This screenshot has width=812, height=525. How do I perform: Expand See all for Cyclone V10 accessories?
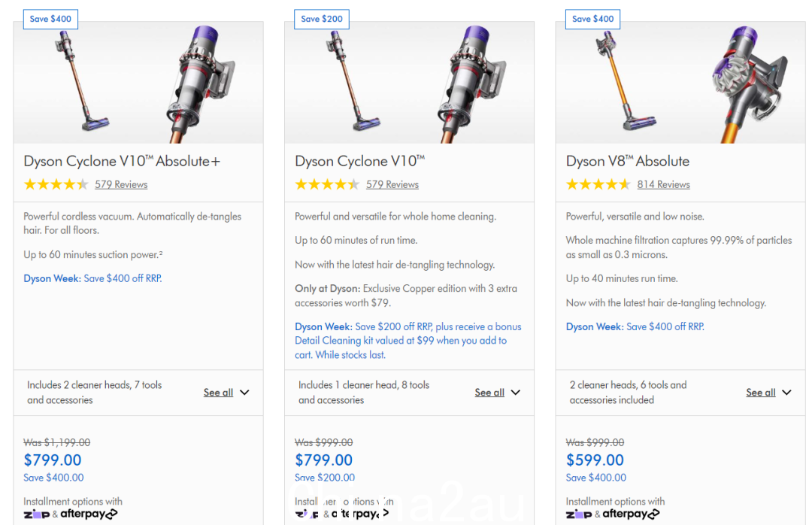(x=498, y=393)
